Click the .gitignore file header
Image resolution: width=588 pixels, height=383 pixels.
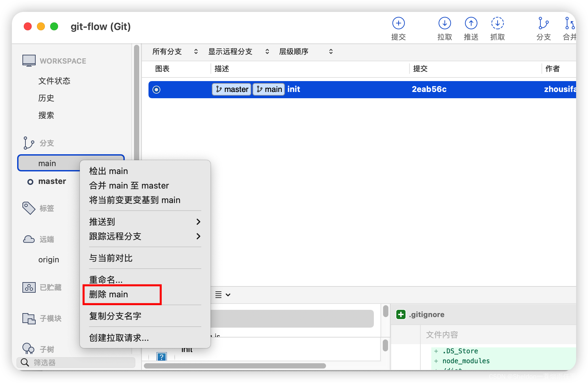(x=483, y=314)
